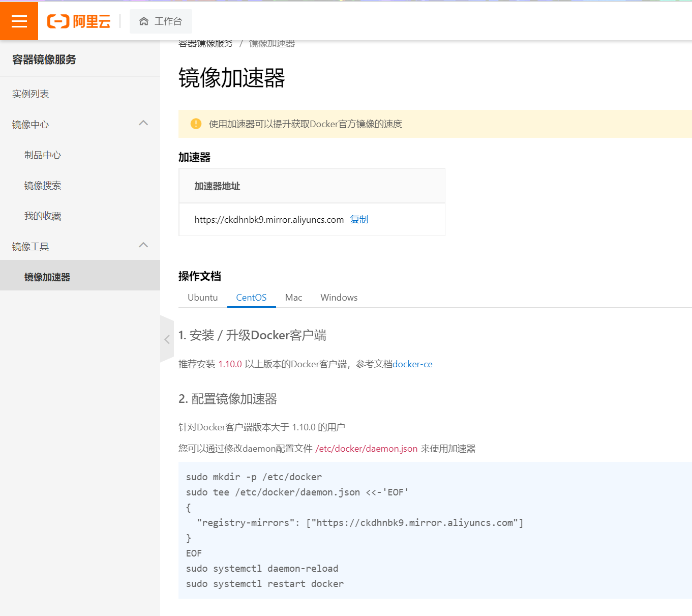Click 复制 to copy accelerator address
Screen dimensions: 692x616
[359, 219]
